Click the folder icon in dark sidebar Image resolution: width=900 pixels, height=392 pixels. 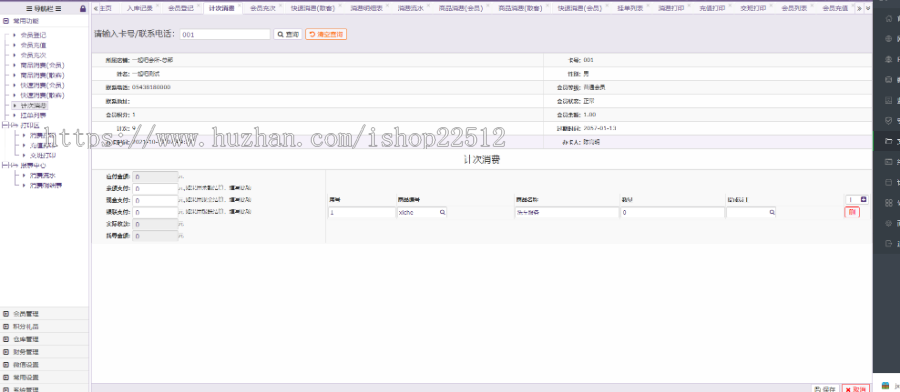click(889, 141)
